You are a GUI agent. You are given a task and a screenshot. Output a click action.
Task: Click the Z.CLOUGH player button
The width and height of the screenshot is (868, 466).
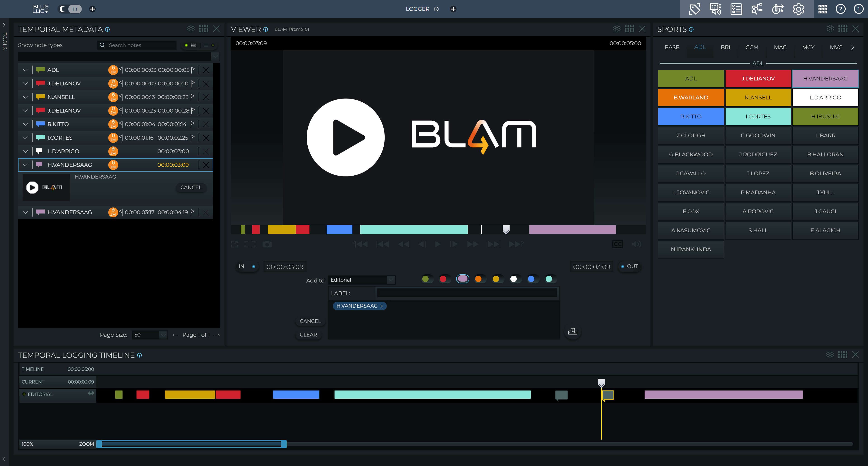[691, 135]
